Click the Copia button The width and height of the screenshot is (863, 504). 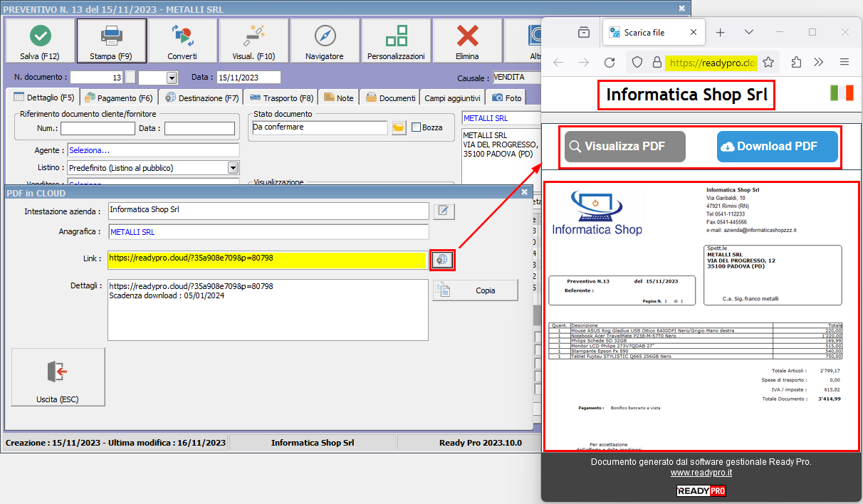pos(475,290)
